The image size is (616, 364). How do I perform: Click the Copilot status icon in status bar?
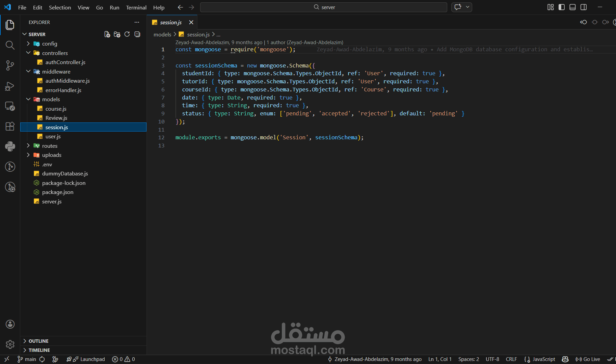click(565, 359)
